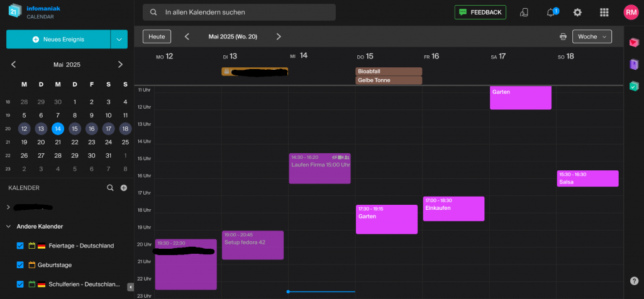Image resolution: width=644 pixels, height=299 pixels.
Task: Open the notifications bell
Action: (x=551, y=13)
